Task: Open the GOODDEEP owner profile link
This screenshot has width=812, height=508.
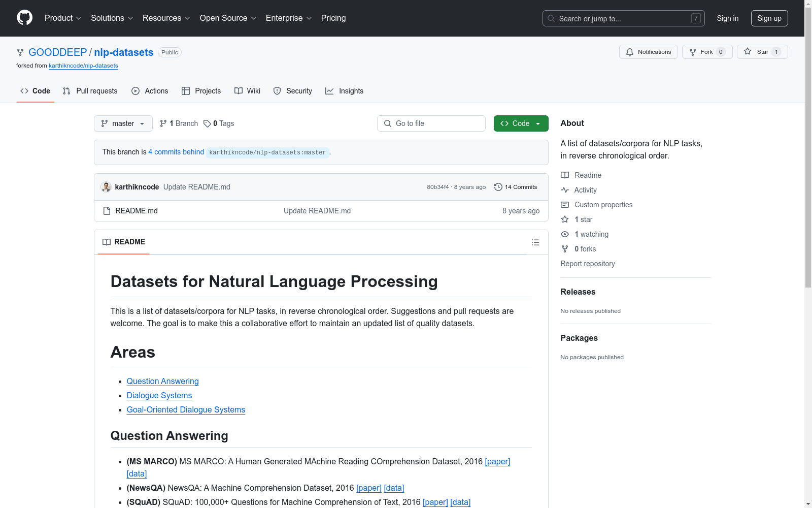Action: click(x=58, y=52)
